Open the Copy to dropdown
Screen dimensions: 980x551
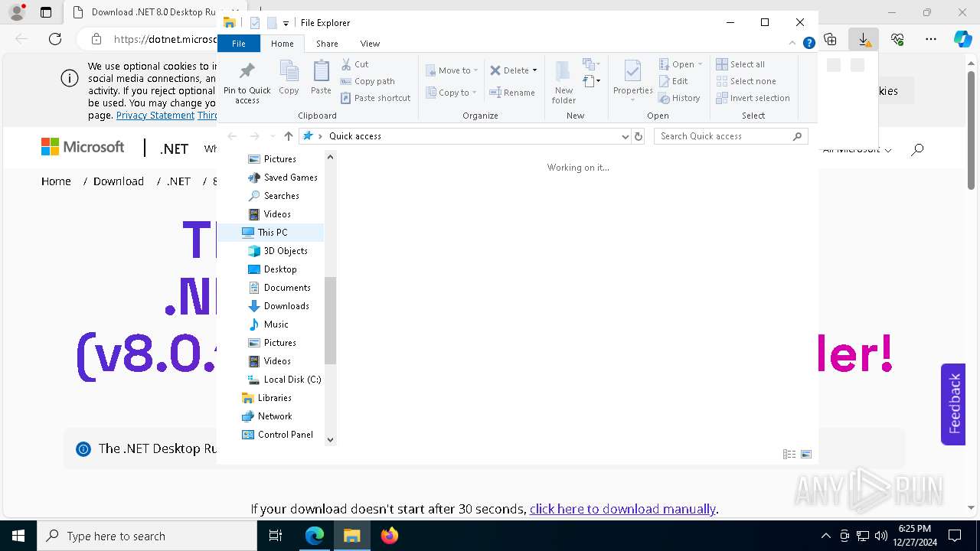(452, 93)
